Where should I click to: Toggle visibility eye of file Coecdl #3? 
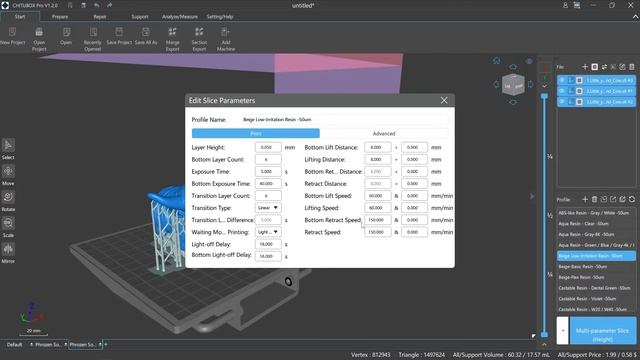coord(562,80)
